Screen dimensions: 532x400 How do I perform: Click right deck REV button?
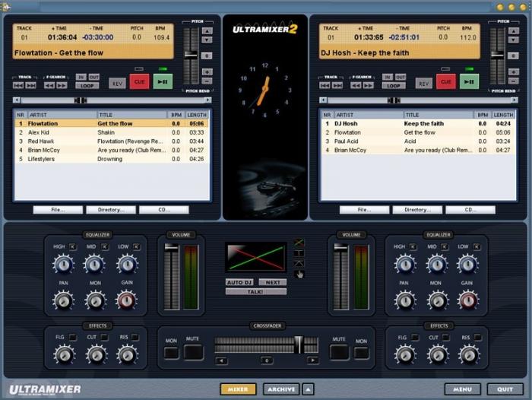424,83
